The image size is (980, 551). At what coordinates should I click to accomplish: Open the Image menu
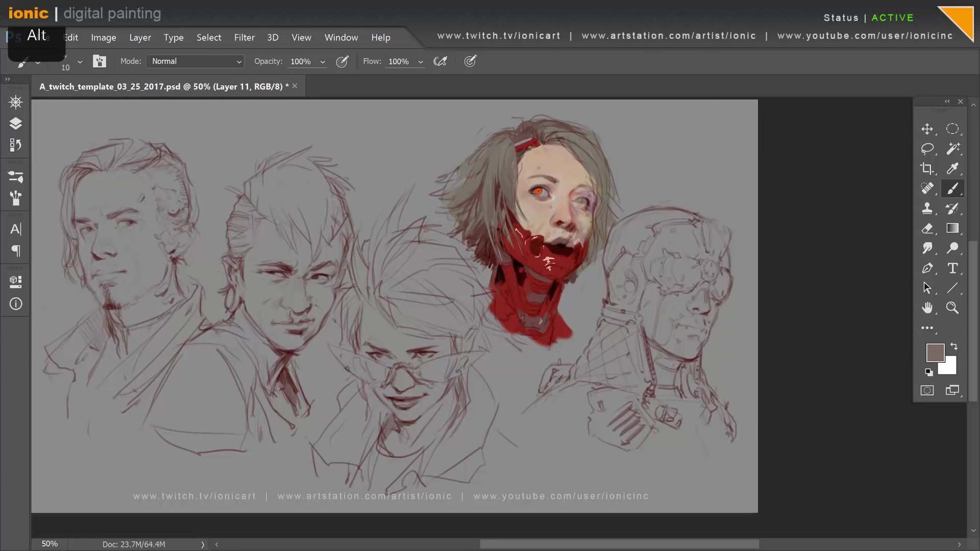point(104,37)
